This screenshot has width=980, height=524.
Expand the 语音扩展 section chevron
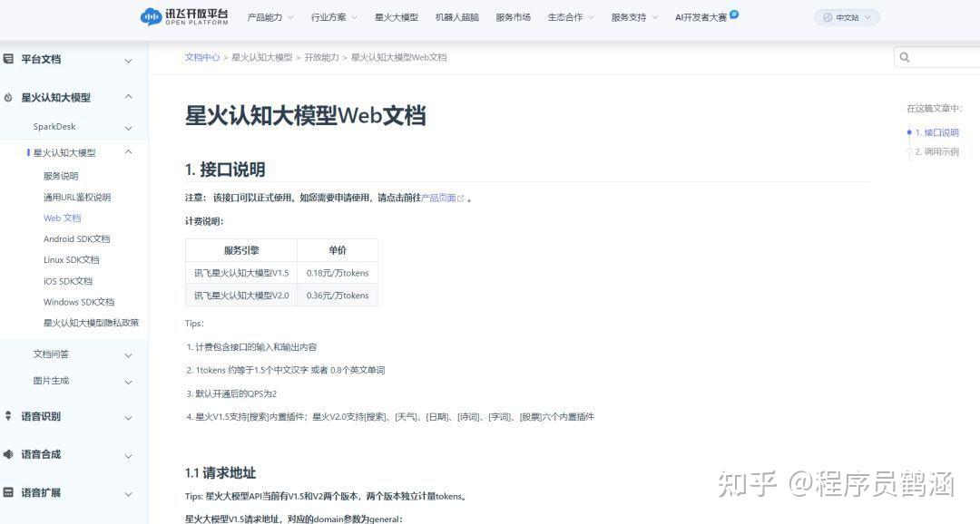tap(128, 494)
